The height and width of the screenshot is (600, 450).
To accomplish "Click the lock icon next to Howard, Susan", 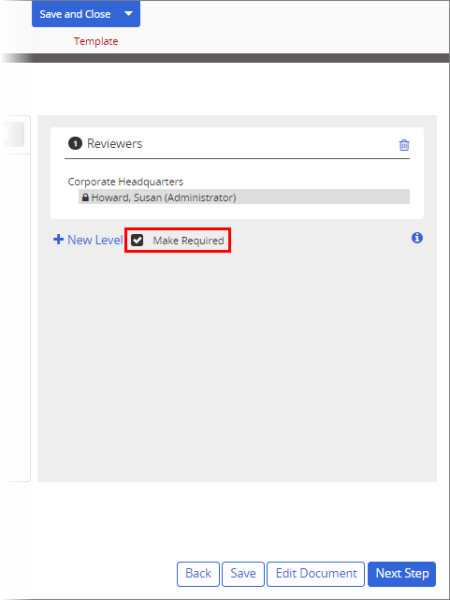I will [x=85, y=197].
